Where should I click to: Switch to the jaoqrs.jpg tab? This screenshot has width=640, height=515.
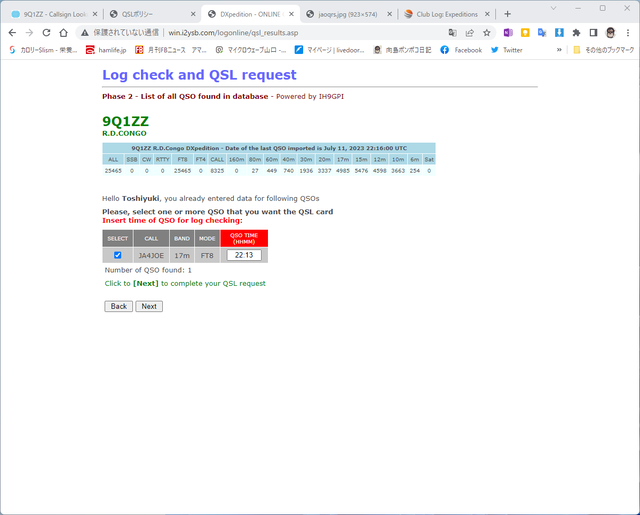click(x=347, y=14)
